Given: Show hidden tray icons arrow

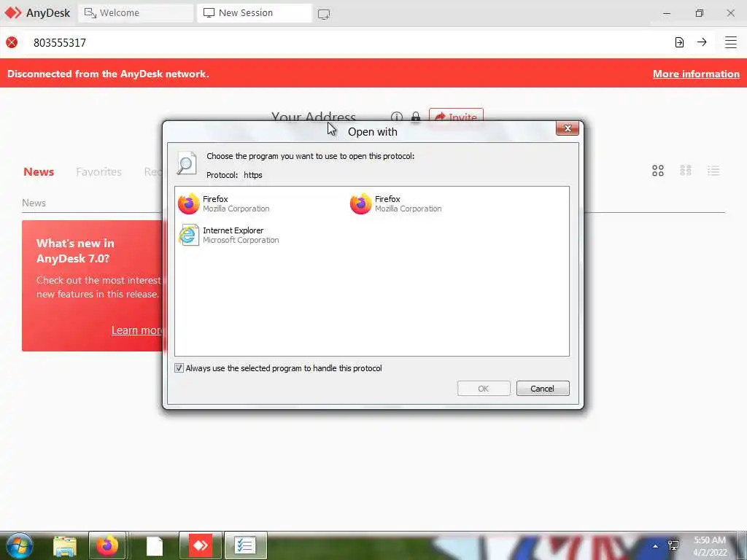Looking at the screenshot, I should [656, 546].
